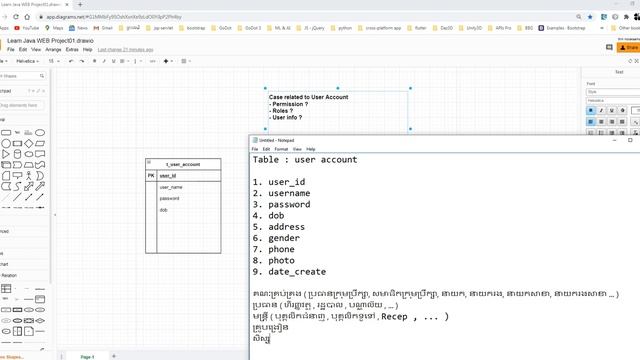Click the More Shapes button
640x360 pixels.
coord(12,357)
